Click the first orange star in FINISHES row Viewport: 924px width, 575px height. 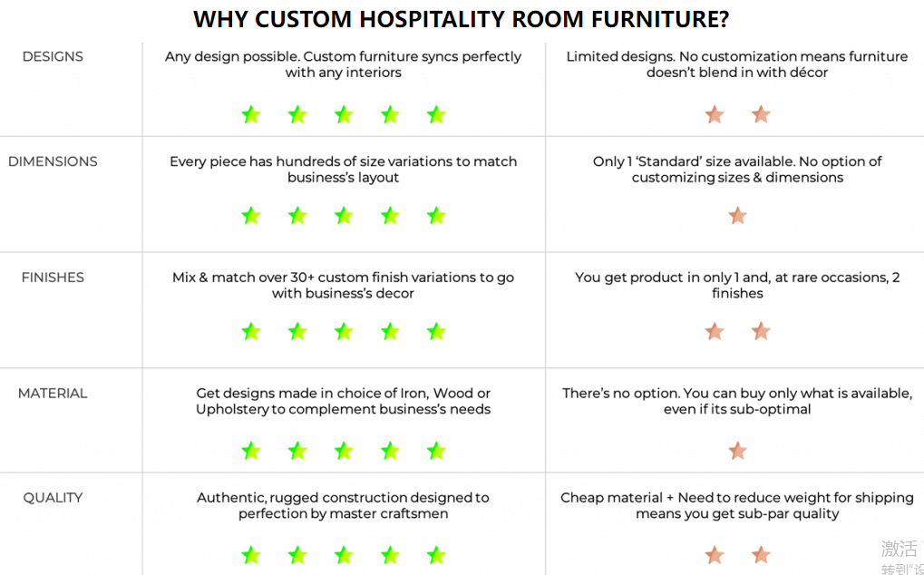coord(715,331)
